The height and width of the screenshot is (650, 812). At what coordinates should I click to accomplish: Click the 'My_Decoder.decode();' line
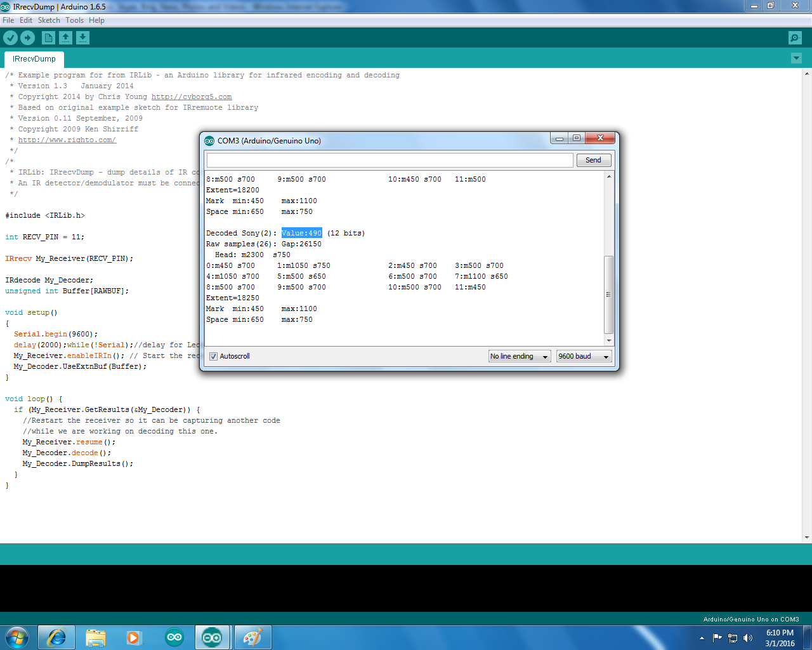(x=67, y=453)
